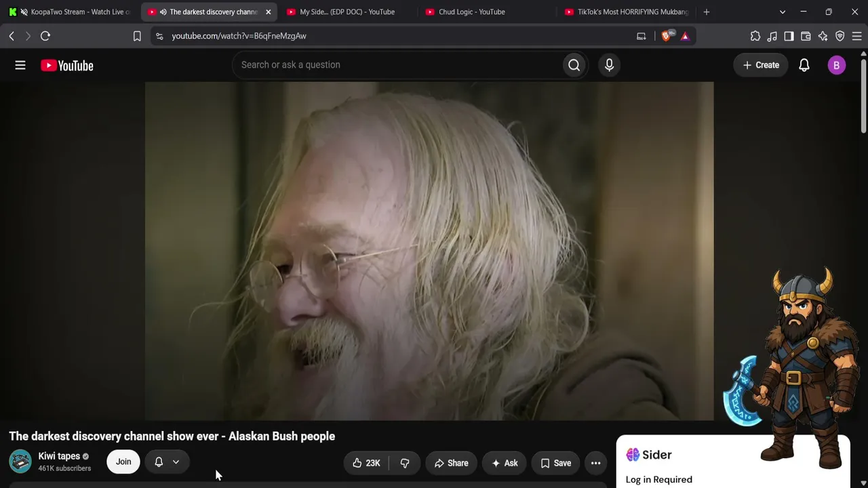Reload the current YouTube page
The width and height of the screenshot is (868, 488).
45,36
